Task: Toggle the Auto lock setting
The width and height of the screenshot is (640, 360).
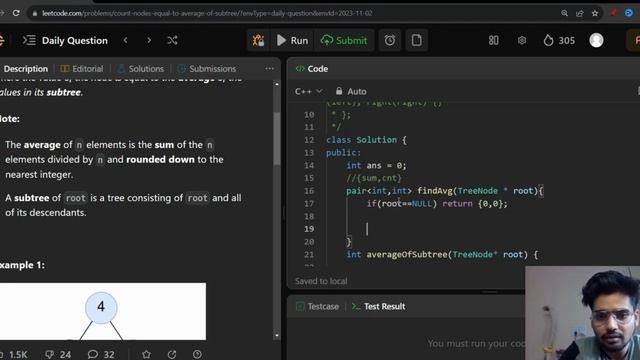Action: tap(351, 91)
